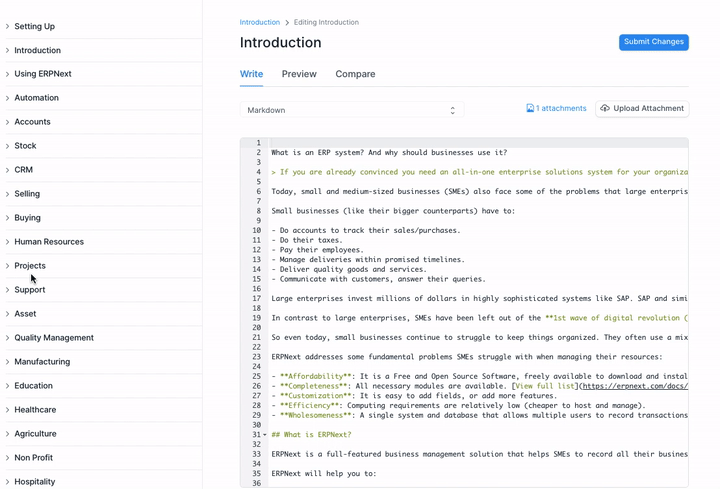Click the Submit Changes button

click(653, 42)
